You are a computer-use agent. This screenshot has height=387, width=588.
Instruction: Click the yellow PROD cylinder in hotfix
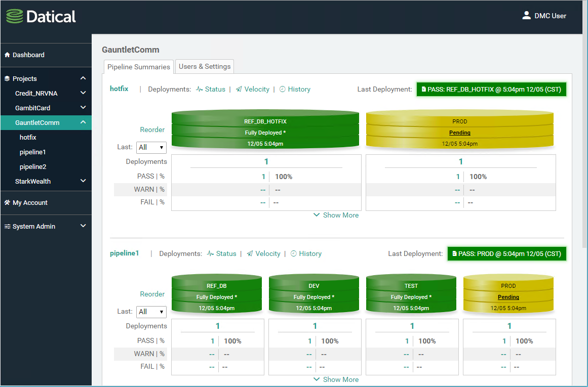[459, 130]
